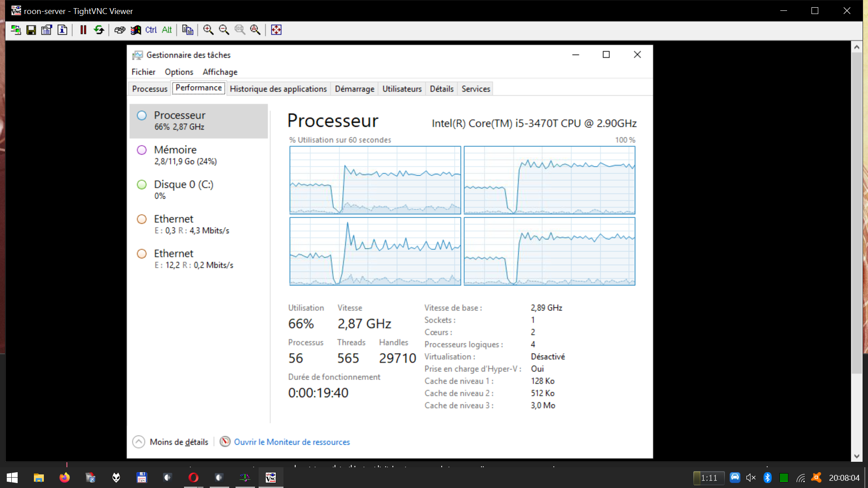Go to the Démarrage tab

[354, 89]
